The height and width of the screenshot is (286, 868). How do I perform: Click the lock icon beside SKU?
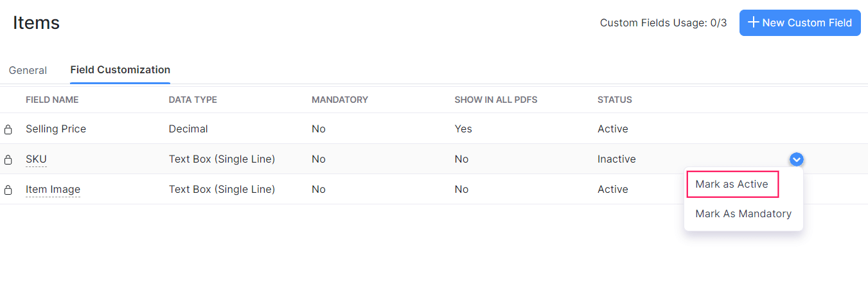click(x=8, y=159)
